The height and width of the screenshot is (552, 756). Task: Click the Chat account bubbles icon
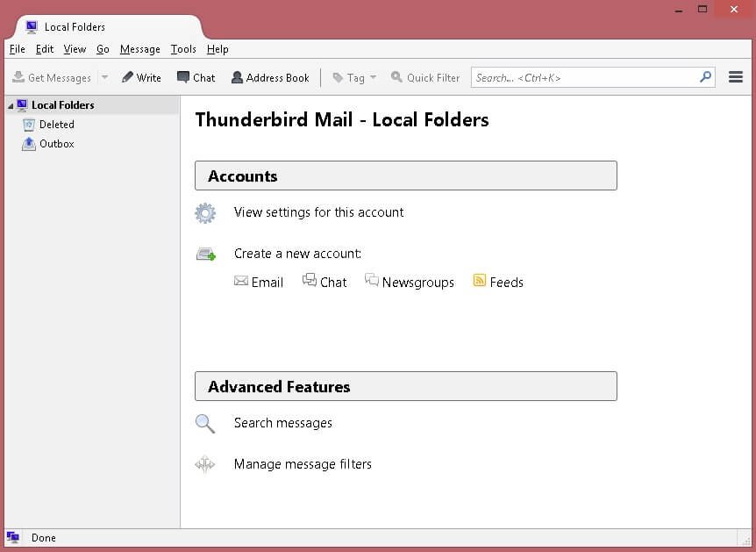tap(309, 280)
